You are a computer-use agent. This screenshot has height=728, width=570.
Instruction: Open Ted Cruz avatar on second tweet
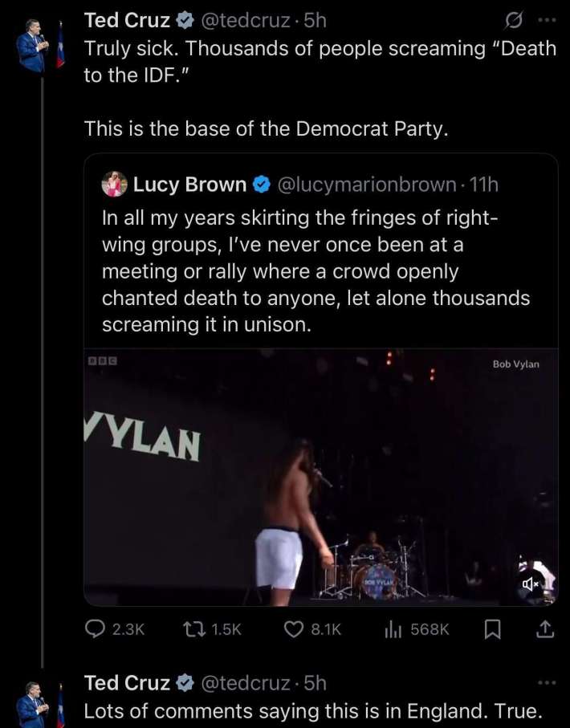coord(34,706)
